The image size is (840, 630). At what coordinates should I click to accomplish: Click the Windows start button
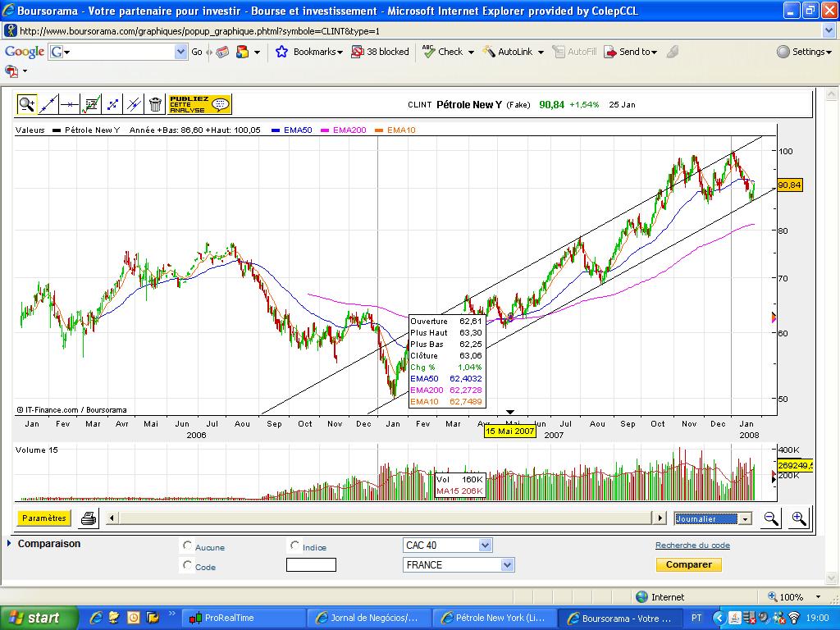[x=38, y=619]
